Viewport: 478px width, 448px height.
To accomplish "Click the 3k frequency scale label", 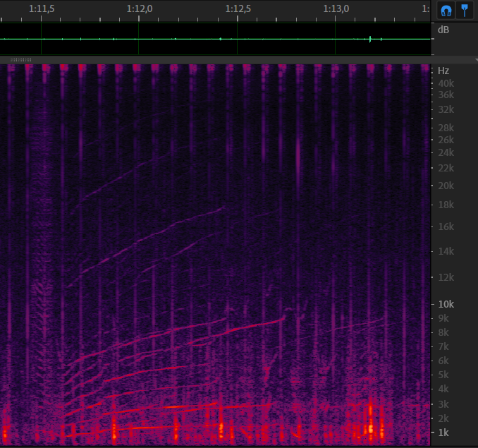I will click(443, 405).
